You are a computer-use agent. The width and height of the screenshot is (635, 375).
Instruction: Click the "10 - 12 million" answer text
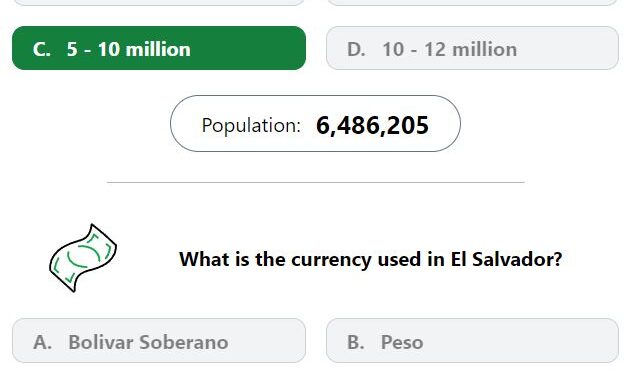[450, 49]
